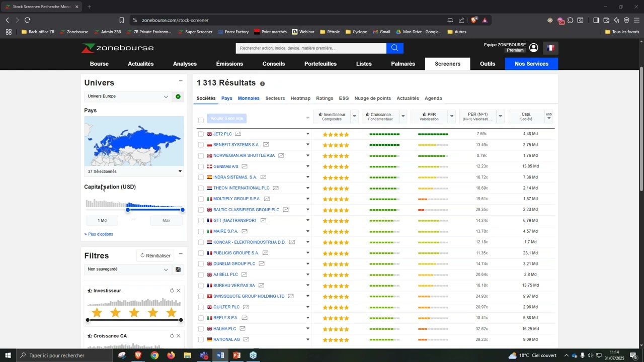Viewport: 644px width, 362px height.
Task: Open the user account profile icon
Action: [534, 48]
